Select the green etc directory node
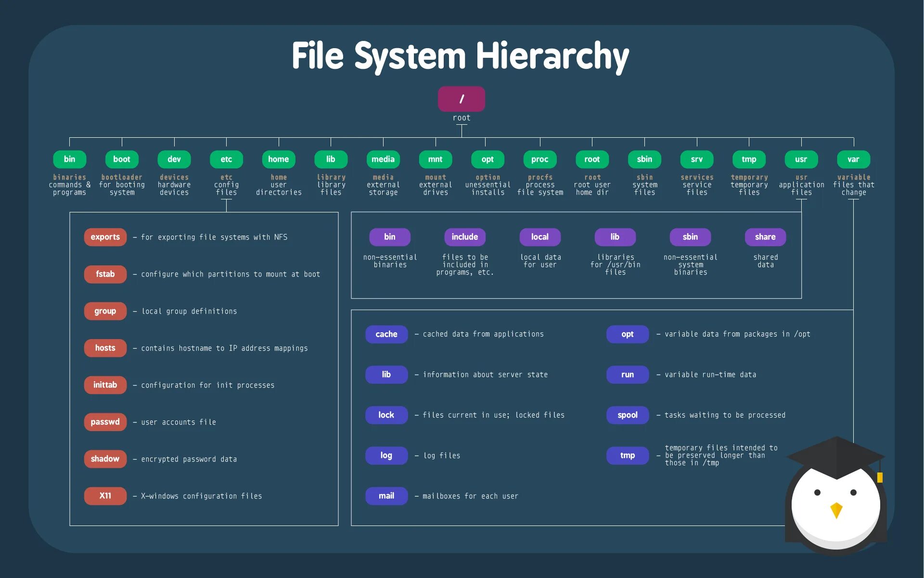924x578 pixels. [226, 159]
